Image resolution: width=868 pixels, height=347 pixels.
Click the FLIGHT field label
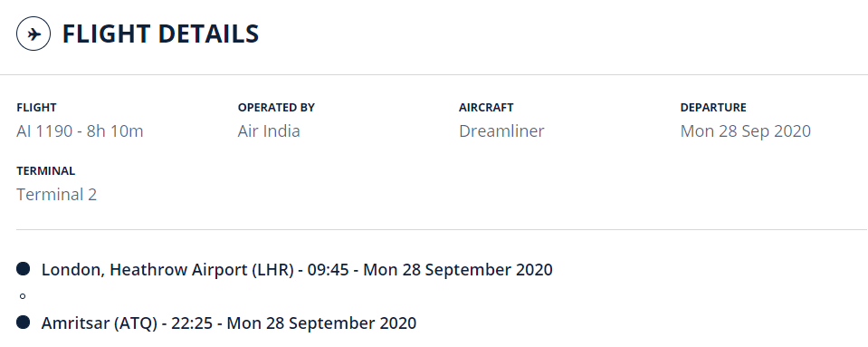click(x=36, y=108)
